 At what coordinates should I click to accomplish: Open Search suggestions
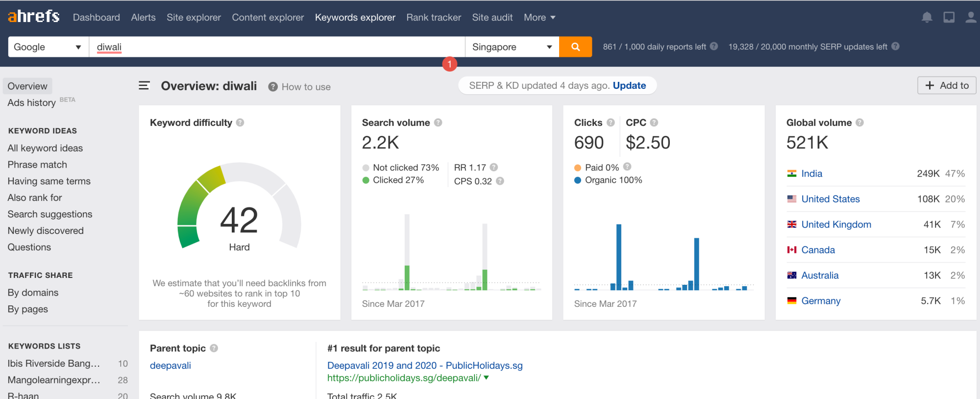coord(50,214)
